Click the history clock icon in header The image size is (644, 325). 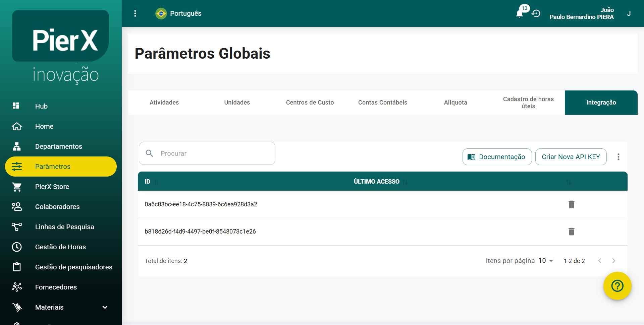(x=536, y=13)
